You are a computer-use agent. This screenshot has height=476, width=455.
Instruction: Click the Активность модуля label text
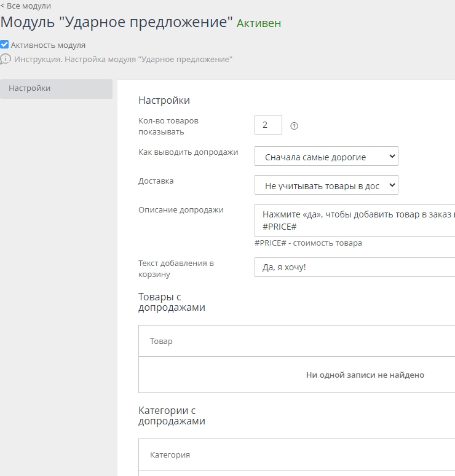click(48, 45)
